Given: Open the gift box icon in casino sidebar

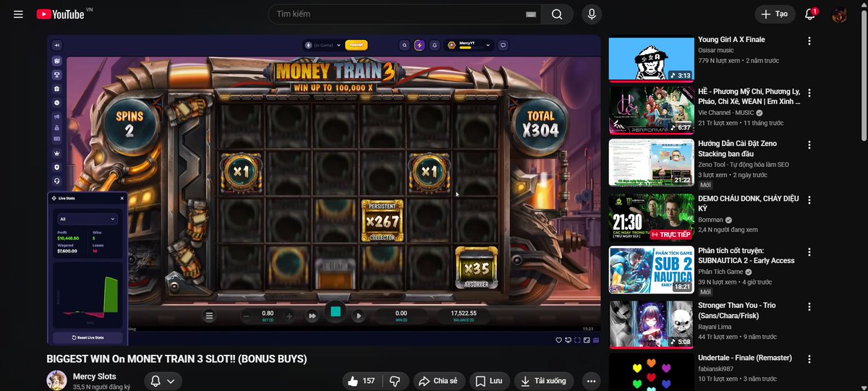Looking at the screenshot, I should 57,88.
